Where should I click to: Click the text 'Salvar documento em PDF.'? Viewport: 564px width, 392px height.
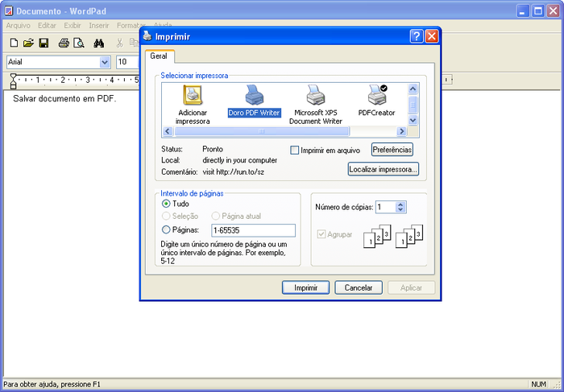tap(64, 98)
